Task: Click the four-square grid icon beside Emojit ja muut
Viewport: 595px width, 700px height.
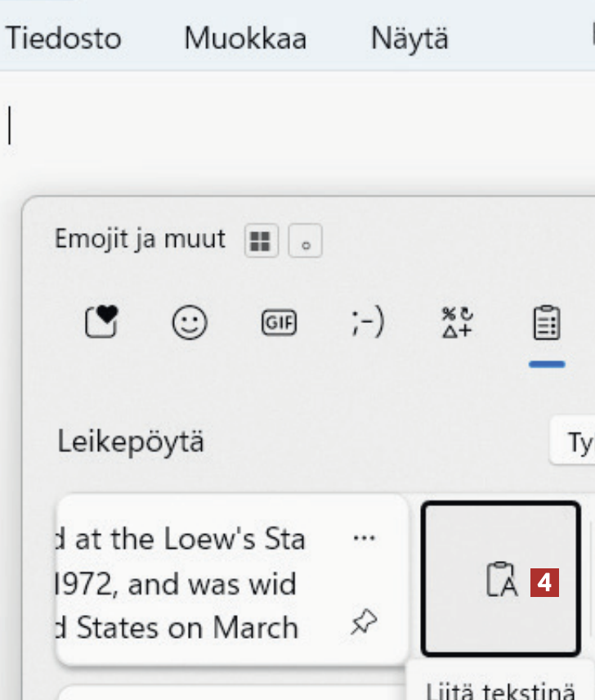Action: (261, 241)
